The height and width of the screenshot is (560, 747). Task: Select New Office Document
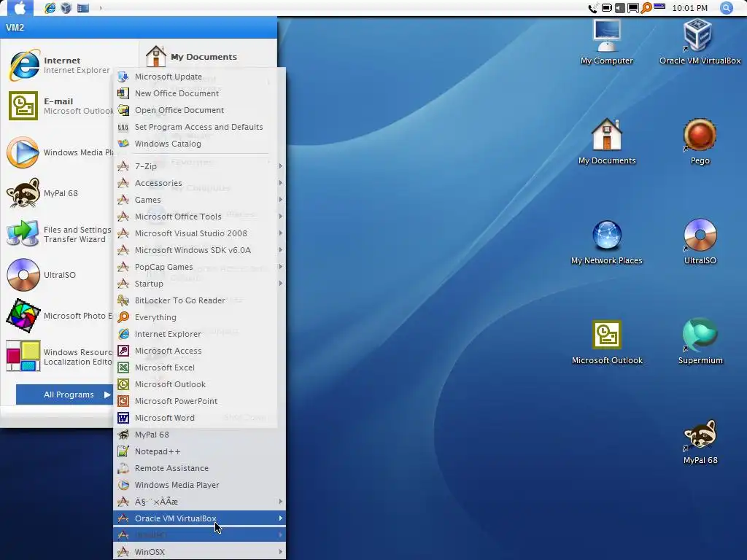(x=199, y=93)
